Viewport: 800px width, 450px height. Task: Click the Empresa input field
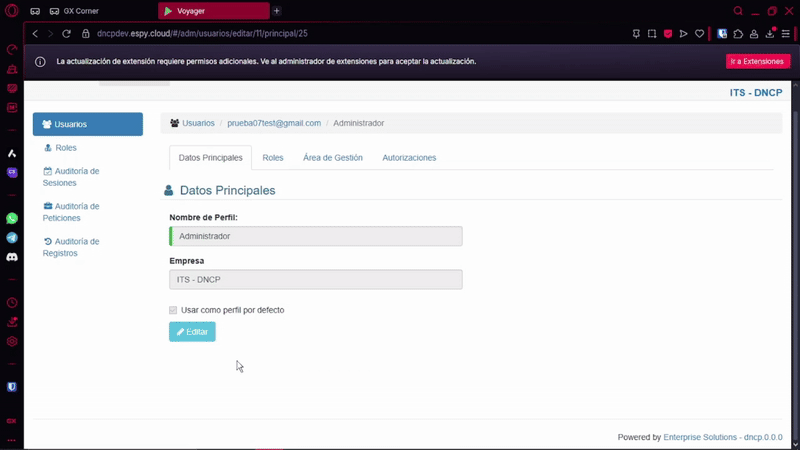316,280
